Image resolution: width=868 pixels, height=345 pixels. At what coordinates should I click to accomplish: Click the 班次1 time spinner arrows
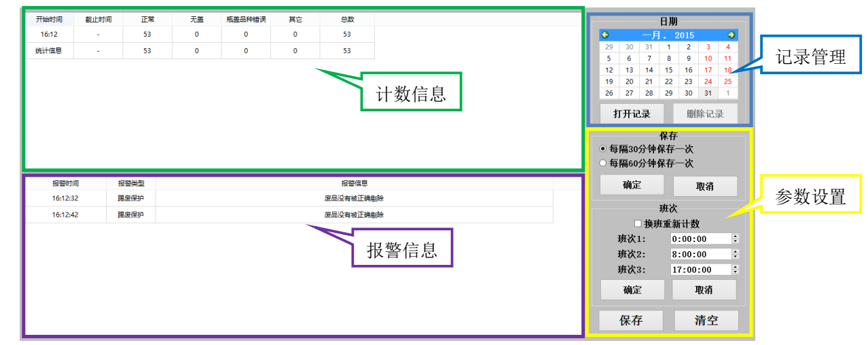(x=735, y=239)
